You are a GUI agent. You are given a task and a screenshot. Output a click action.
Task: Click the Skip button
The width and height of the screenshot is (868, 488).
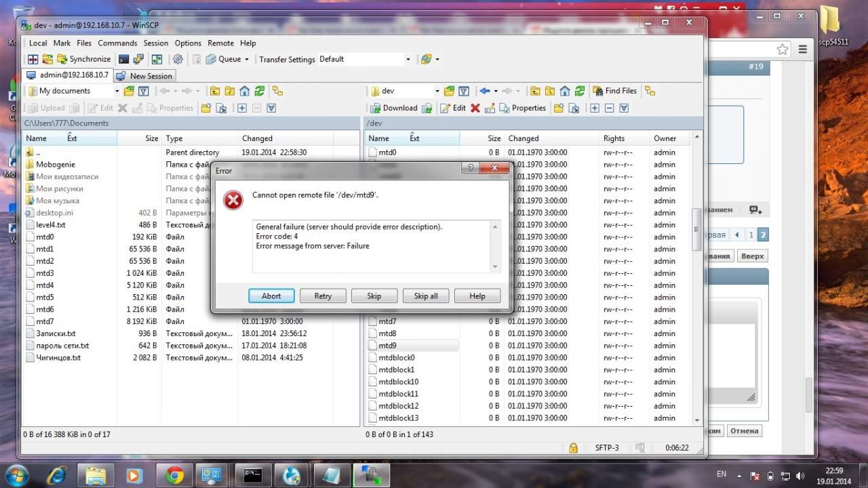click(x=374, y=296)
